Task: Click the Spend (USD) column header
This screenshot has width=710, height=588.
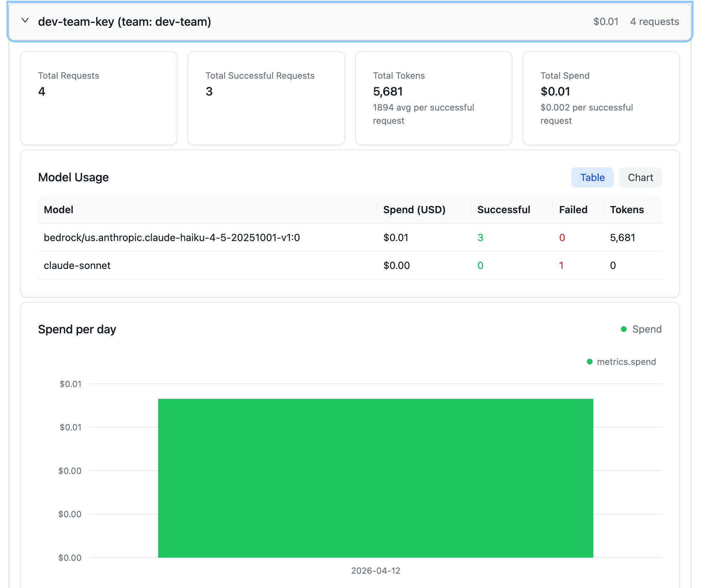Action: tap(414, 210)
